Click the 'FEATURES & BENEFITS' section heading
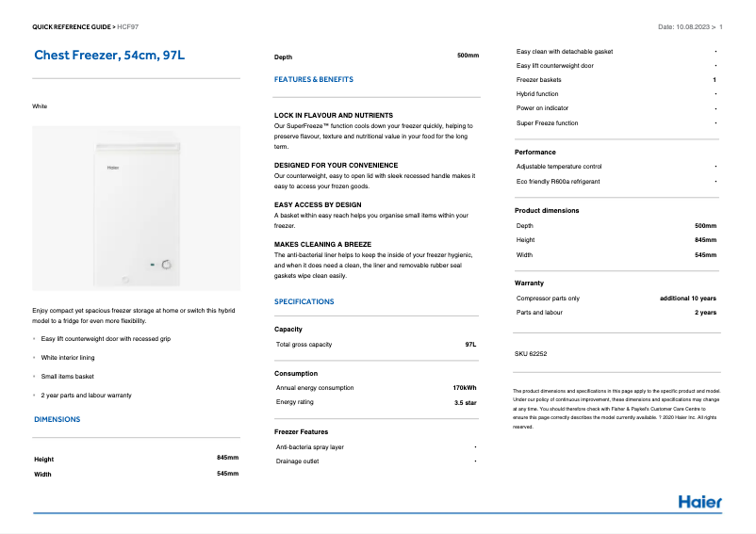 point(314,80)
